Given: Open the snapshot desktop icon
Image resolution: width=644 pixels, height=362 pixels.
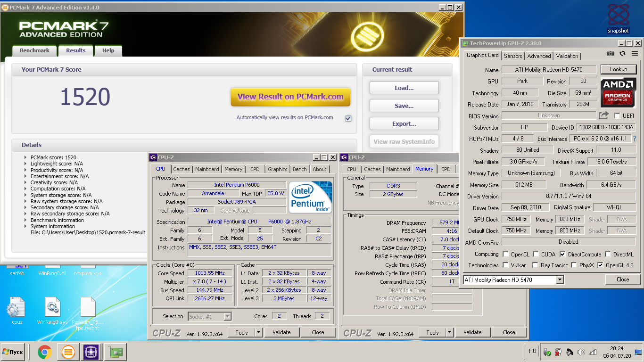Looking at the screenshot, I should 618,19.
